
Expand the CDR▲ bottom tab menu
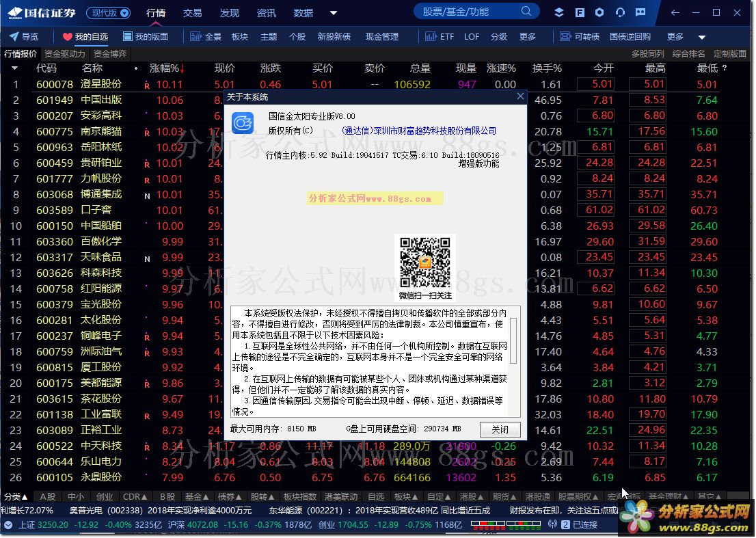[x=135, y=496]
